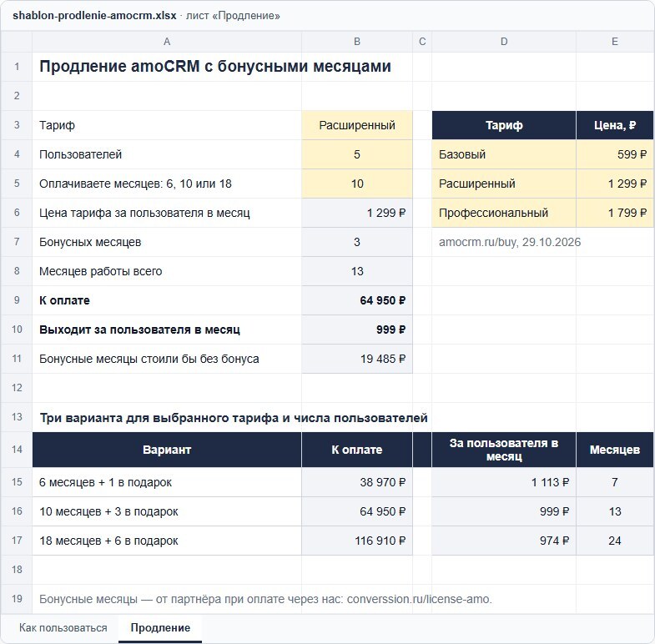The width and height of the screenshot is (655, 644).
Task: Click the bold «999 ₽» value in B10
Action: pyautogui.click(x=357, y=330)
